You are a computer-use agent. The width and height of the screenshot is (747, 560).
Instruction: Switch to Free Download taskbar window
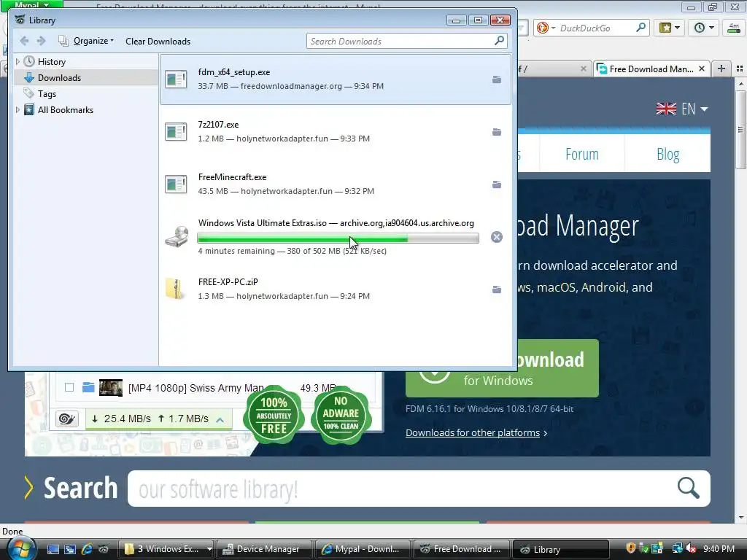point(461,549)
